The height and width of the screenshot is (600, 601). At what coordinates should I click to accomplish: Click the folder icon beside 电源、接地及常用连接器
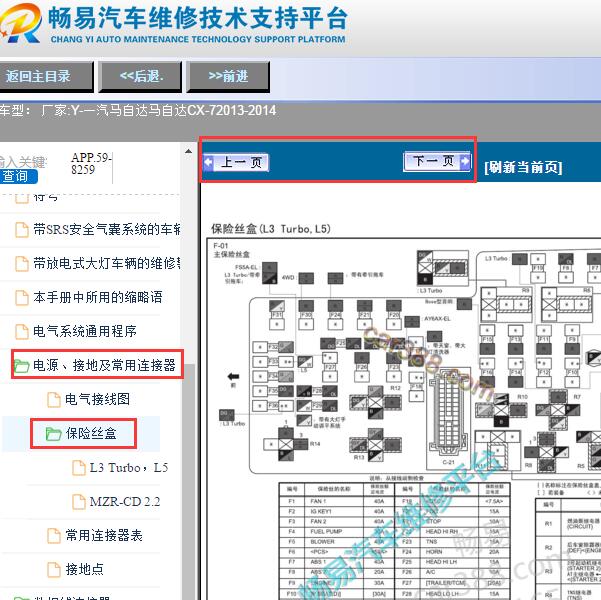[21, 365]
